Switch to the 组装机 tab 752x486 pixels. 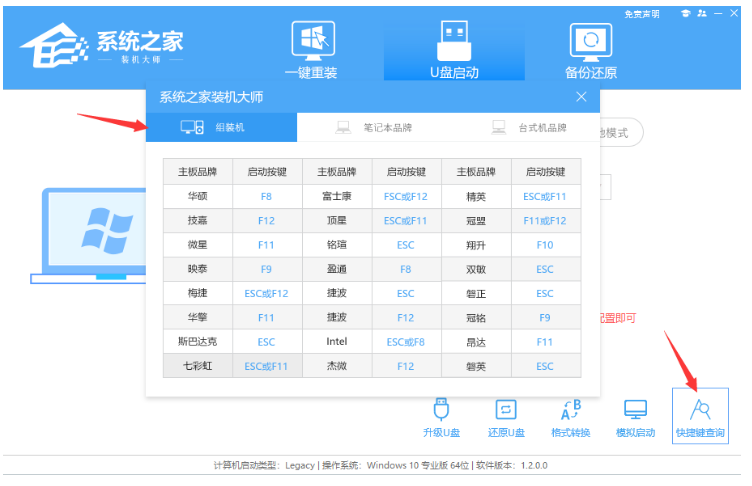221,128
